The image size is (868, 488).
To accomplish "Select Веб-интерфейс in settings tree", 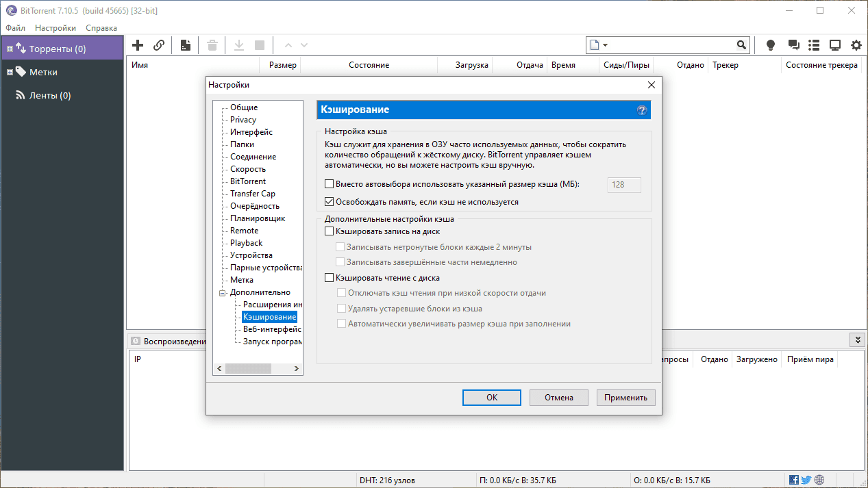I will tap(272, 329).
